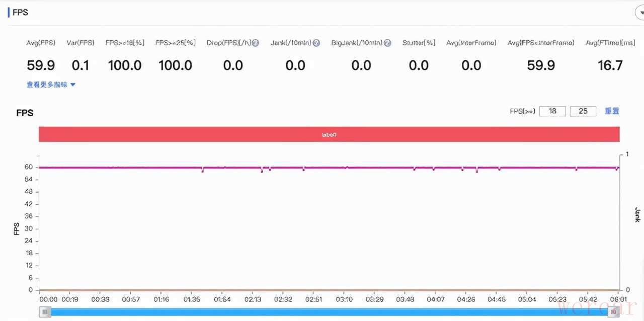Click the 重置 reset link

tap(612, 111)
